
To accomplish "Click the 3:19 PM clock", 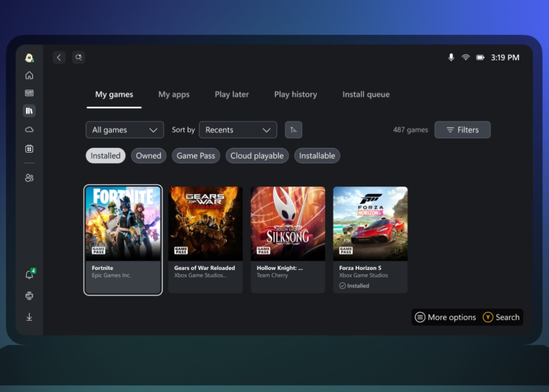I will point(505,57).
